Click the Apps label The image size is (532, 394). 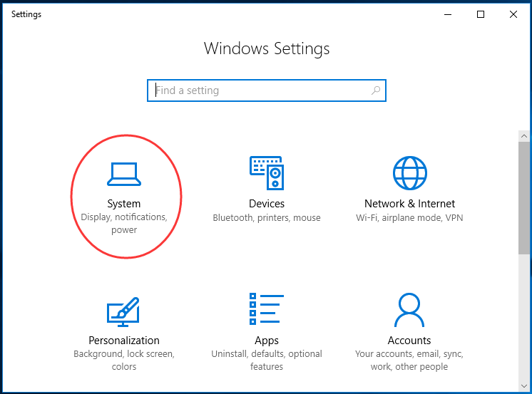(267, 341)
